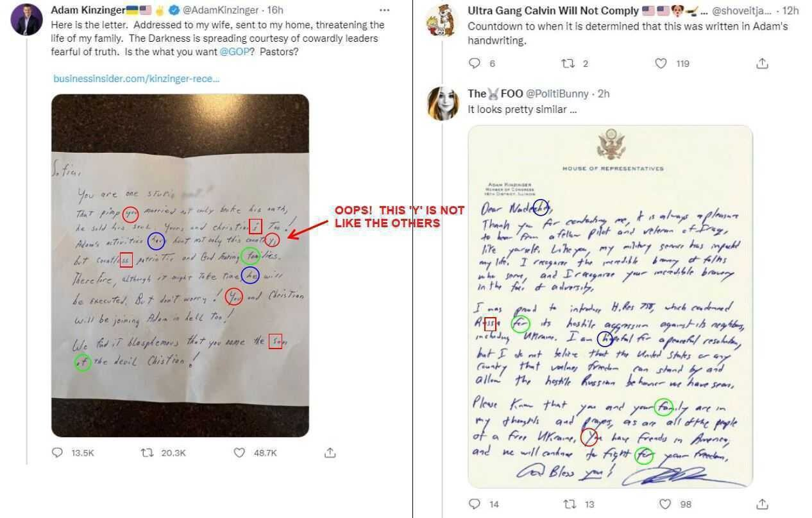The height and width of the screenshot is (518, 812).
Task: Open the businessinsider.com article link
Action: pos(137,78)
